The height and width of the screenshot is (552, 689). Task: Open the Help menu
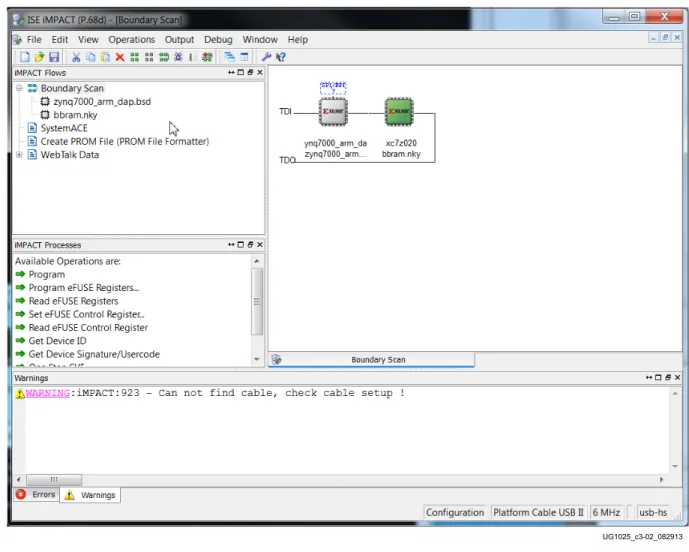point(297,40)
